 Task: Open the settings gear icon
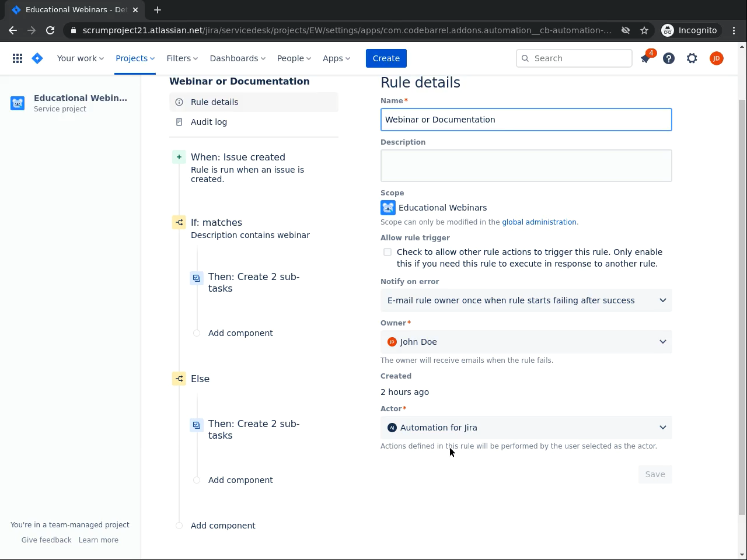[692, 58]
